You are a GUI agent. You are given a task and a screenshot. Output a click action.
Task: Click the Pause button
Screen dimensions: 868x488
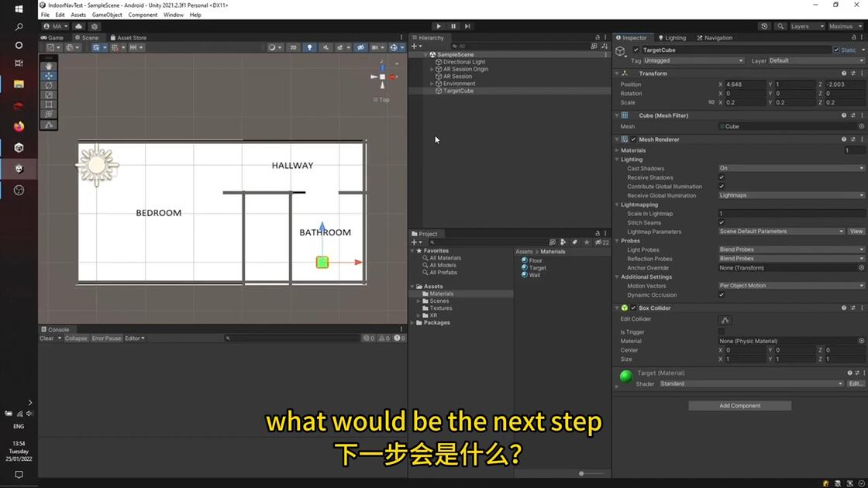point(453,26)
